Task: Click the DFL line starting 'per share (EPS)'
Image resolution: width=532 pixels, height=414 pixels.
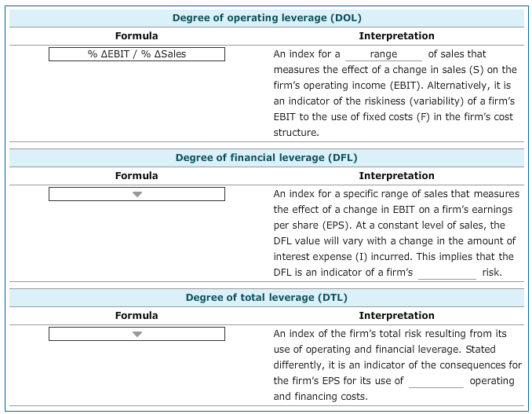Action: [394, 225]
